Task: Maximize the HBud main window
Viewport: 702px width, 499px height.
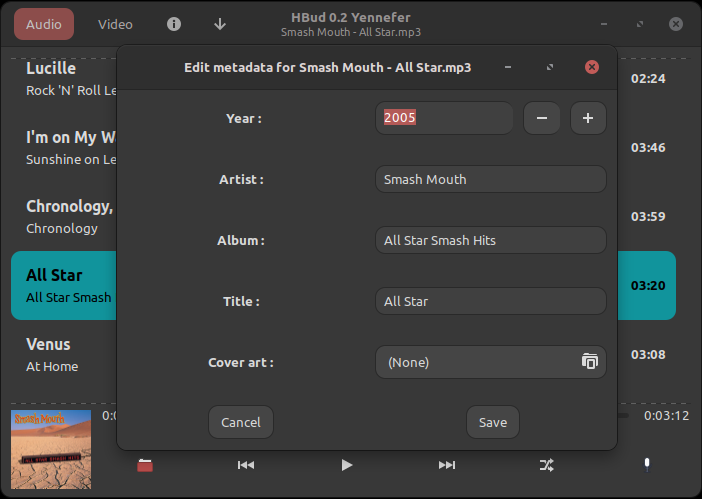Action: coord(640,24)
